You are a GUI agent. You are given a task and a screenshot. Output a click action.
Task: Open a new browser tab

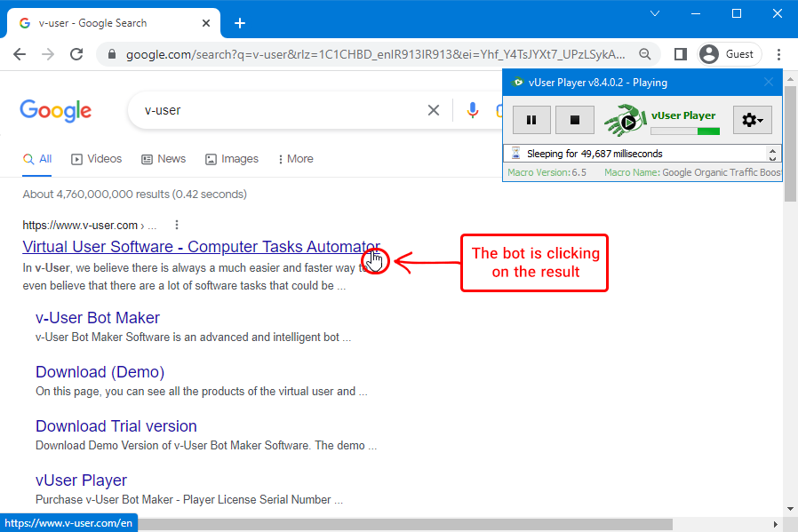pos(240,23)
